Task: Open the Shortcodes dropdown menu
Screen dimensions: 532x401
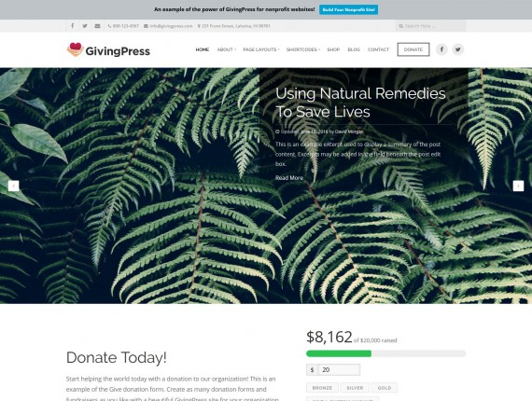Action: (303, 49)
